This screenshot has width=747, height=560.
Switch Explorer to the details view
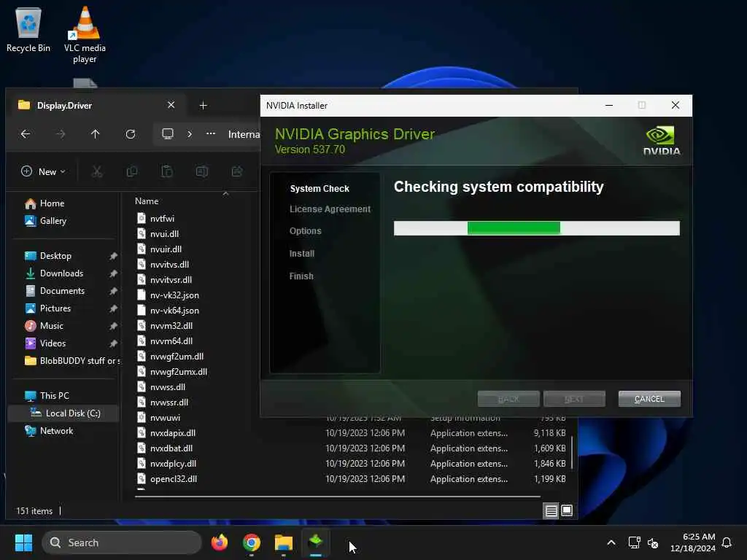pos(551,511)
